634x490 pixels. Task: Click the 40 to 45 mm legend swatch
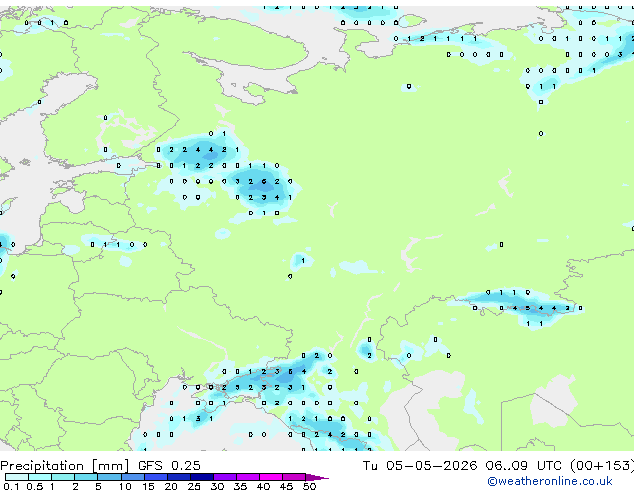[x=271, y=477]
